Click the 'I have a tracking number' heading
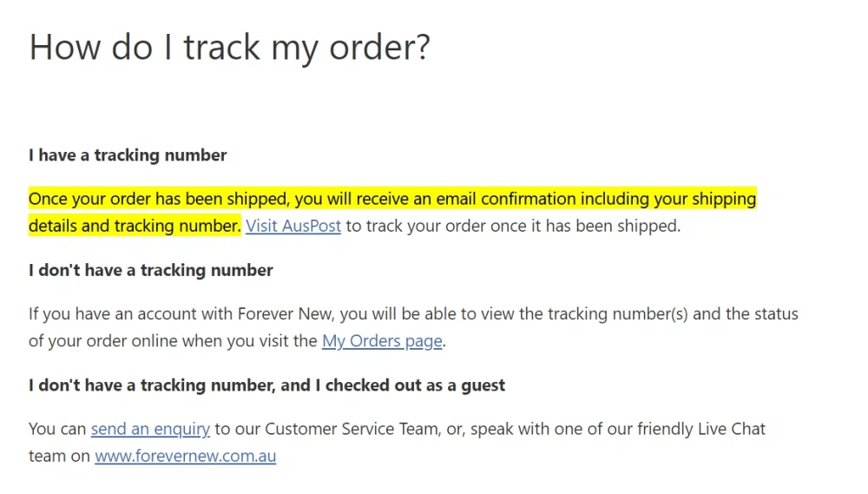The width and height of the screenshot is (868, 494). click(128, 155)
